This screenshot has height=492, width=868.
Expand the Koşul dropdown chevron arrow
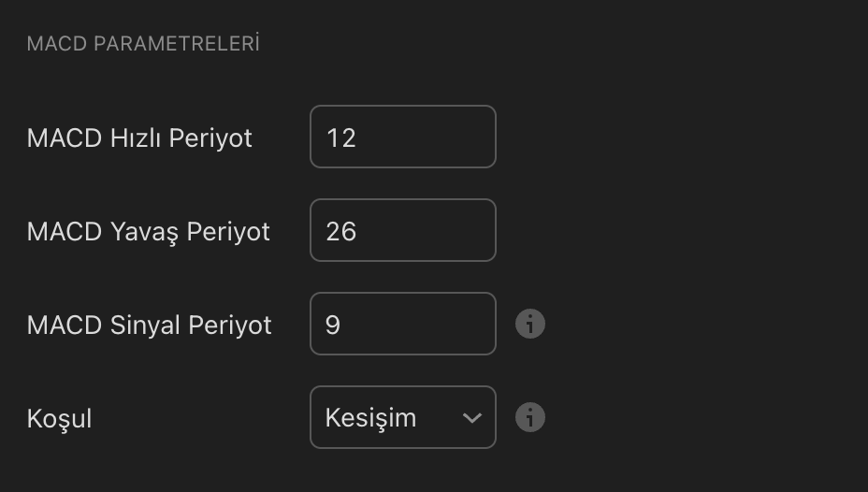click(472, 417)
